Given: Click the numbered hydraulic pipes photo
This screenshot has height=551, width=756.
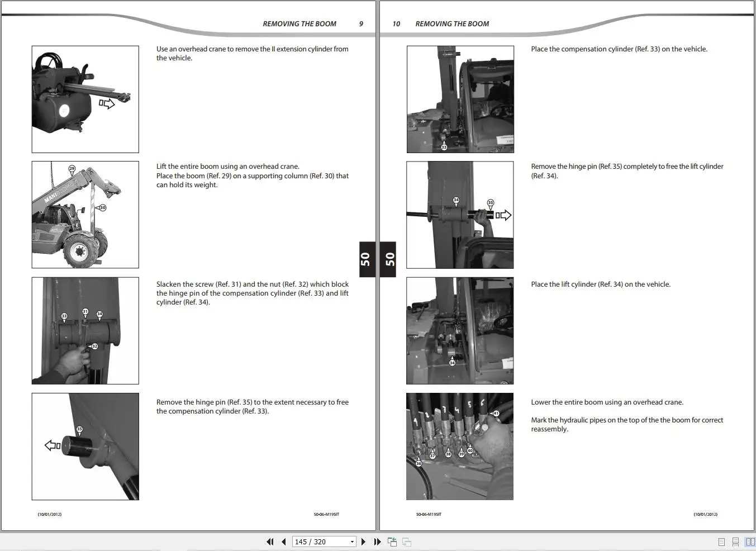Looking at the screenshot, I should (x=460, y=446).
